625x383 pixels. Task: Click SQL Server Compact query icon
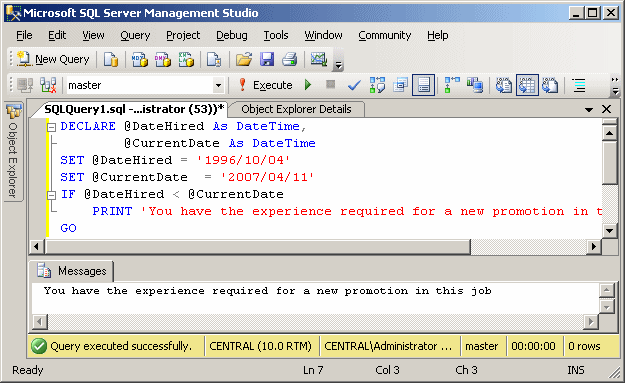[214, 59]
